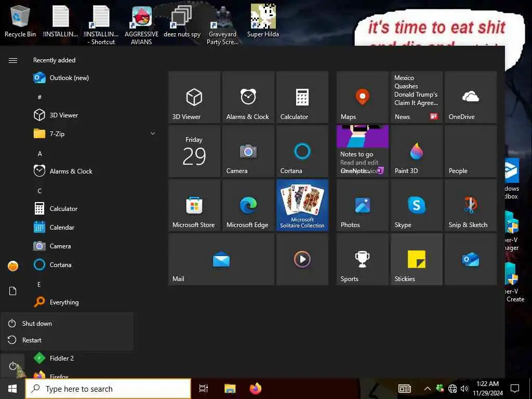Image resolution: width=532 pixels, height=399 pixels.
Task: Open the Friday 29 calendar tile
Action: 194,151
